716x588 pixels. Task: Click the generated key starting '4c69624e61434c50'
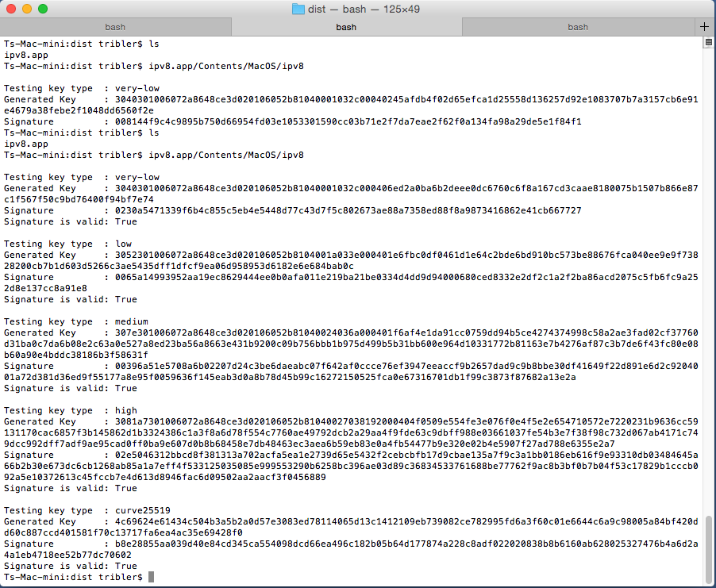pos(406,521)
